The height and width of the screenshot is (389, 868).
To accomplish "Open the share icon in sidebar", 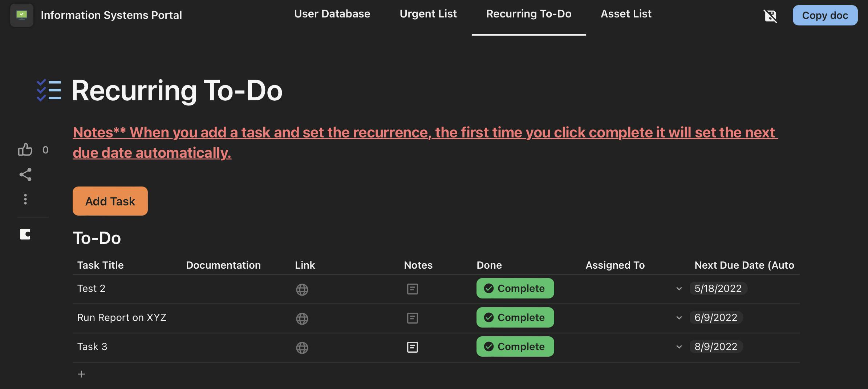I will tap(25, 175).
